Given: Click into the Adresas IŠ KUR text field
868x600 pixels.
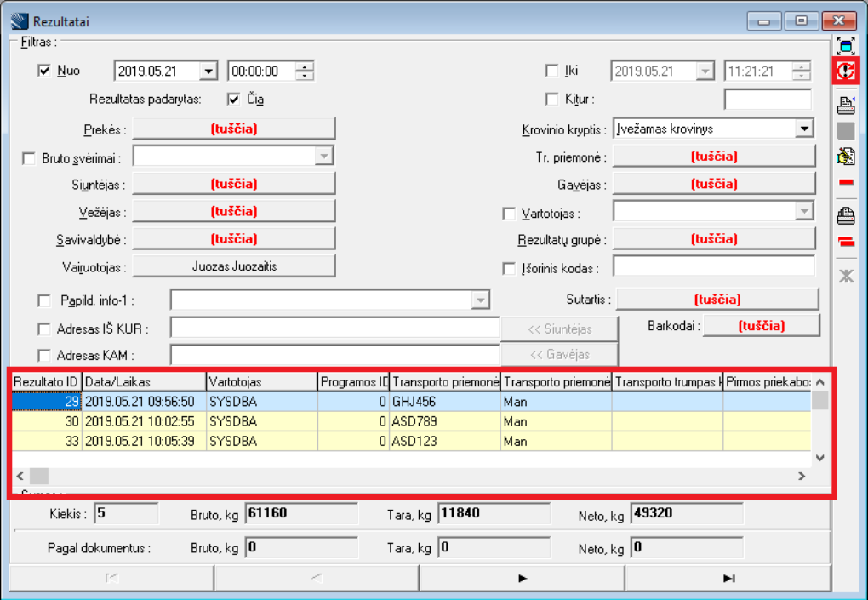Looking at the screenshot, I should point(334,329).
